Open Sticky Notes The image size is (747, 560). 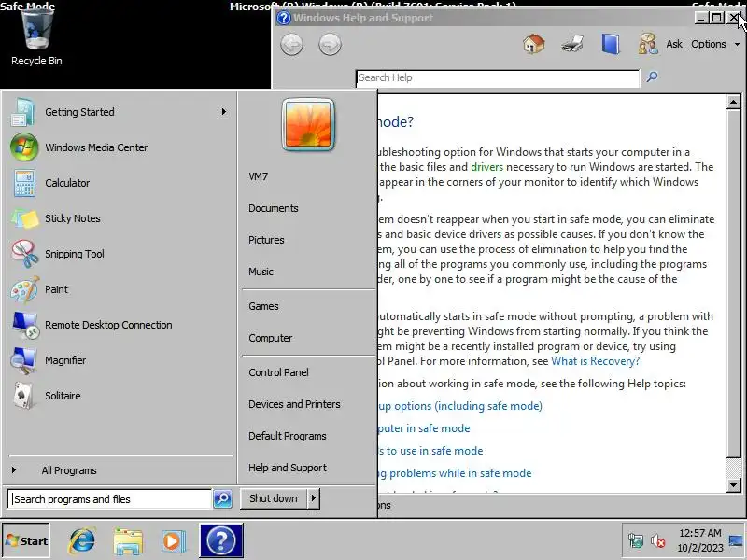(x=120, y=218)
